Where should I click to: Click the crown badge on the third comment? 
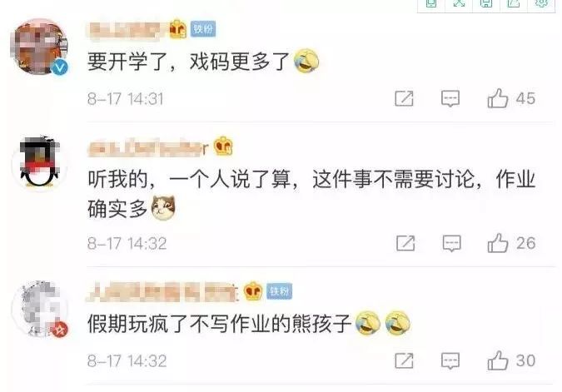click(253, 290)
